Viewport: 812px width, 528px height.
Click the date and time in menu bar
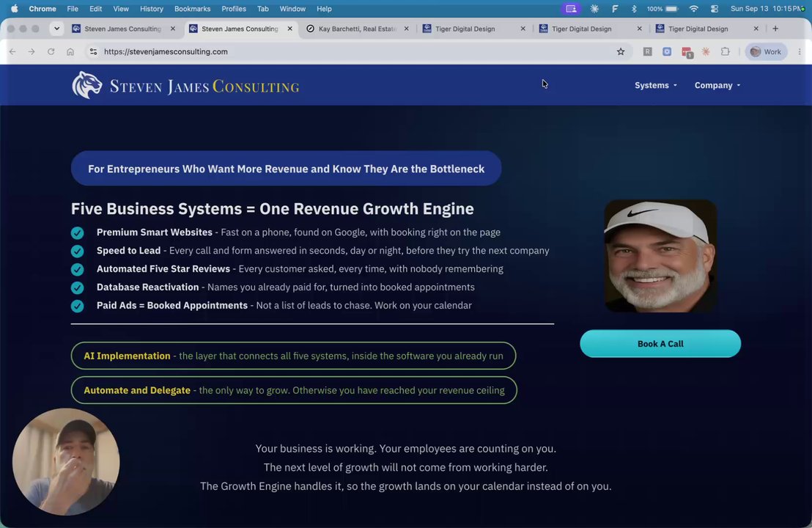click(767, 9)
